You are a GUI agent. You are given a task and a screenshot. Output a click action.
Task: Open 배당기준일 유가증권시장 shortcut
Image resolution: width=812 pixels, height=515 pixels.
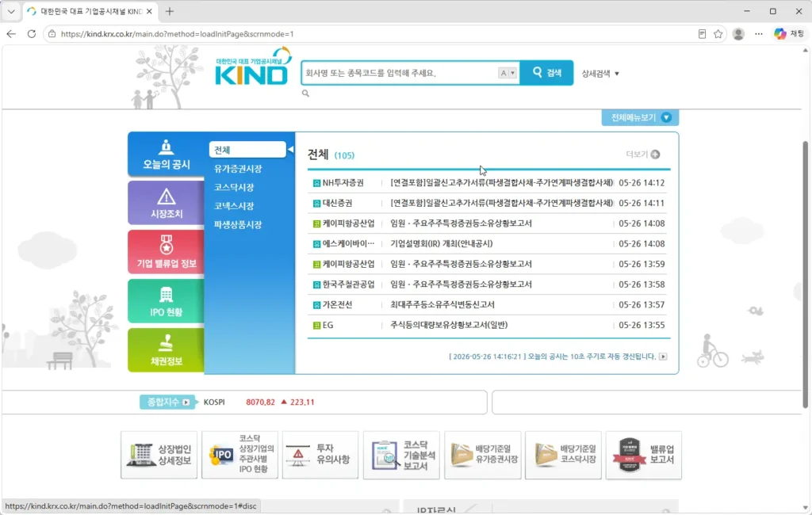pos(483,455)
